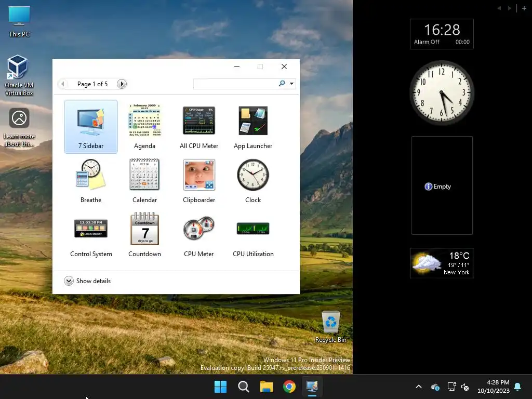
Task: Select the CPU Utilization gadget
Action: [x=253, y=234]
